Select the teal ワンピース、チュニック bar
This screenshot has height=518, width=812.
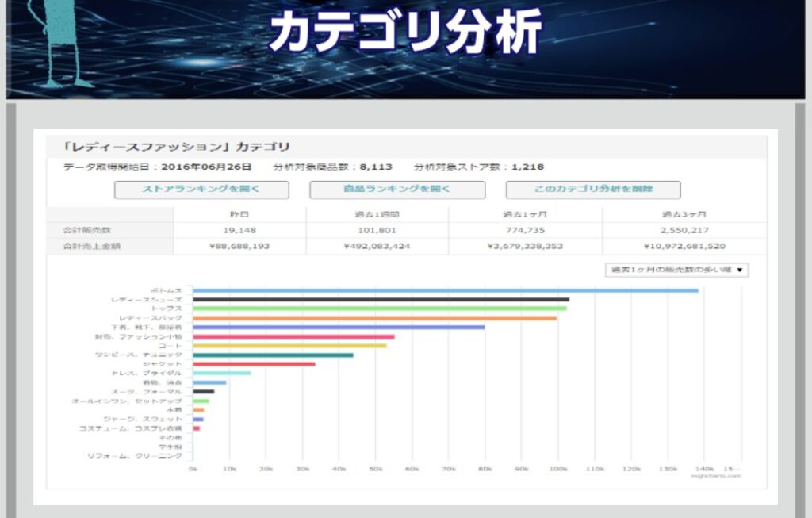(x=273, y=355)
